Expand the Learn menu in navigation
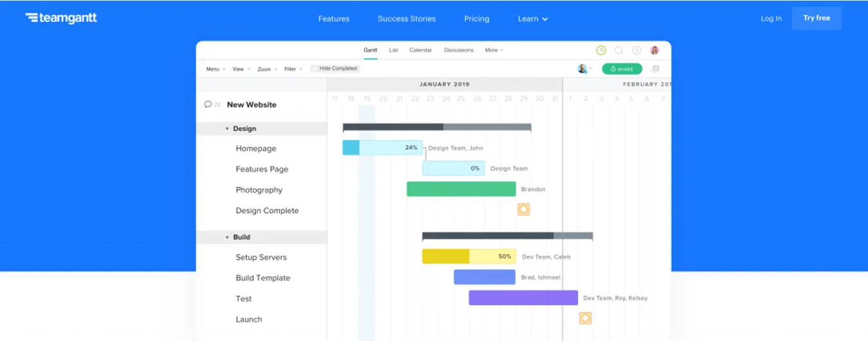The height and width of the screenshot is (341, 868). (x=533, y=19)
